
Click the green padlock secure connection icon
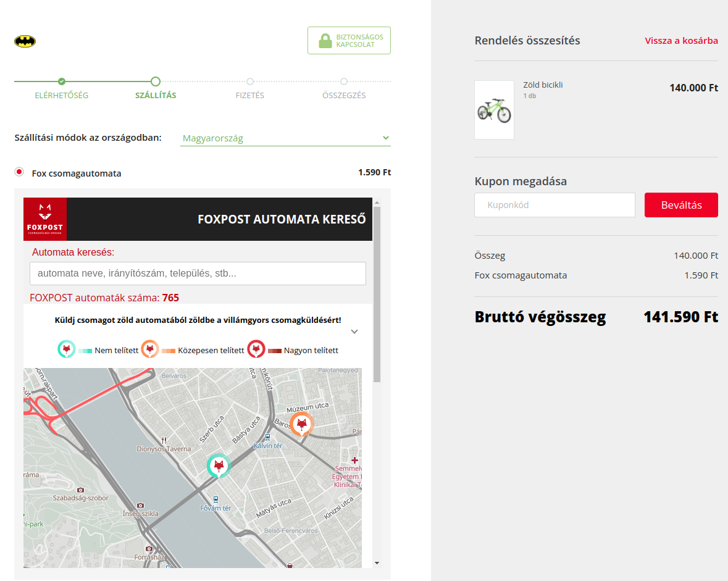point(325,41)
